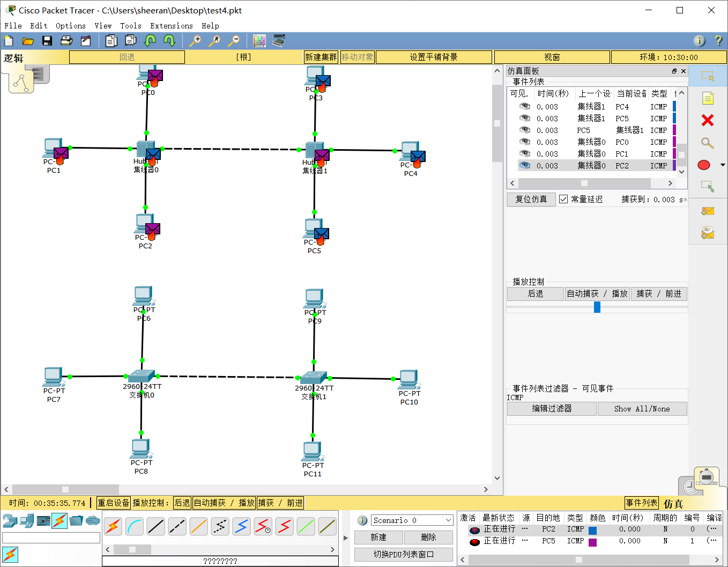Click the Print icon
Viewport: 728px width, 567px height.
[x=66, y=41]
